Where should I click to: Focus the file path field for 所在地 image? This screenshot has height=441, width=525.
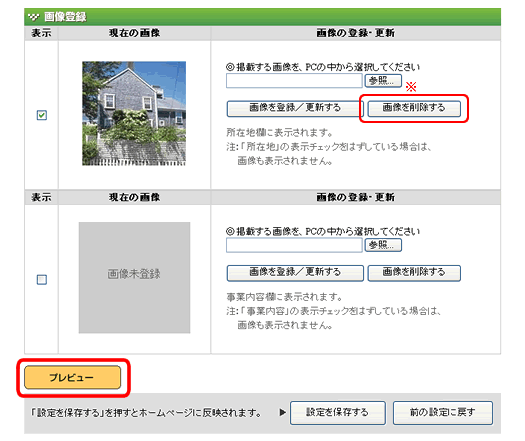point(294,81)
